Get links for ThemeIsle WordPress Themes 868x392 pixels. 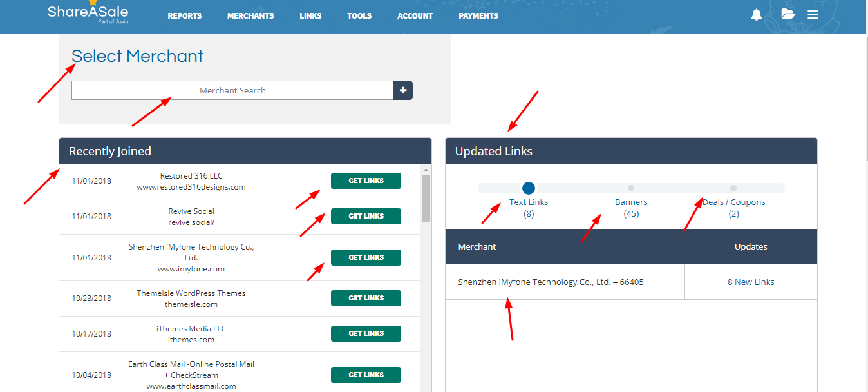(x=366, y=298)
